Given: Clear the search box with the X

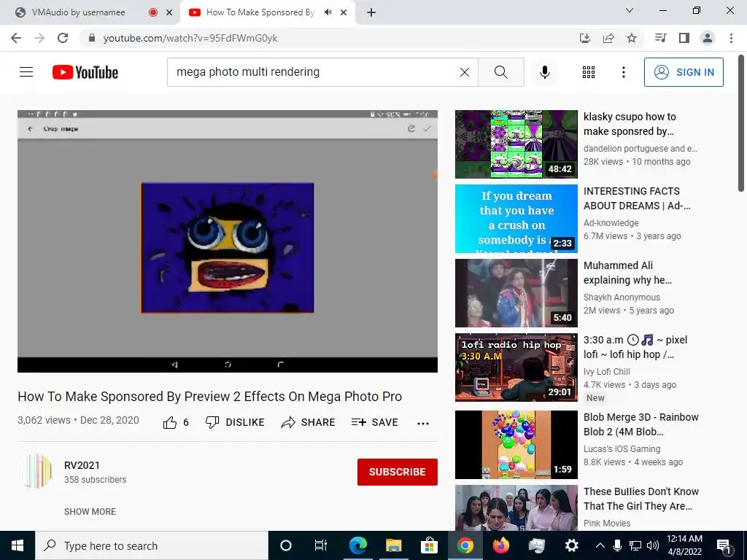Looking at the screenshot, I should pyautogui.click(x=465, y=72).
